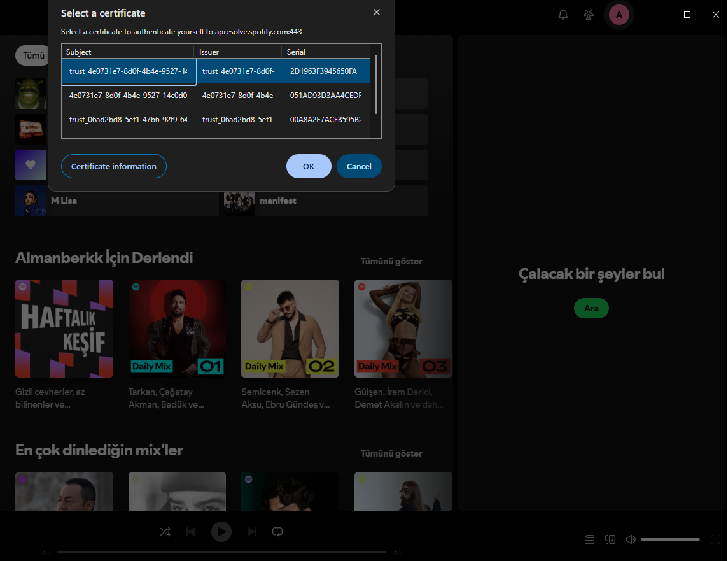Screen dimensions: 728x561
Task: Start playback with play button
Action: (x=221, y=532)
